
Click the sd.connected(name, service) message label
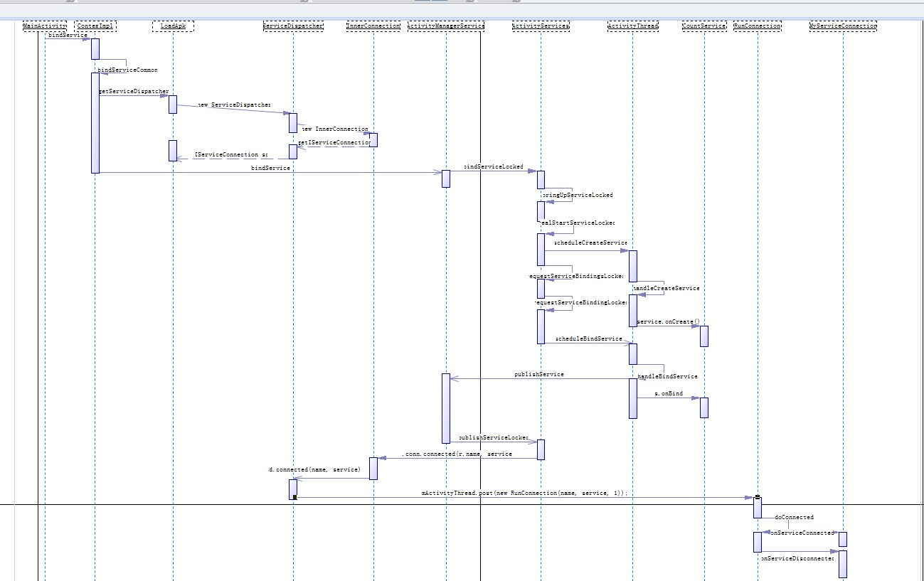pyautogui.click(x=314, y=469)
